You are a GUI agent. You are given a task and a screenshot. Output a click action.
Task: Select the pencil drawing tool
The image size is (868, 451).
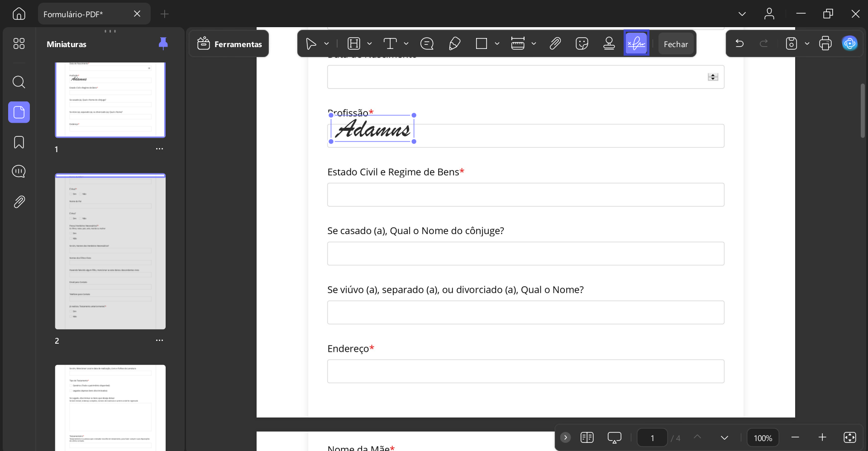(x=454, y=44)
